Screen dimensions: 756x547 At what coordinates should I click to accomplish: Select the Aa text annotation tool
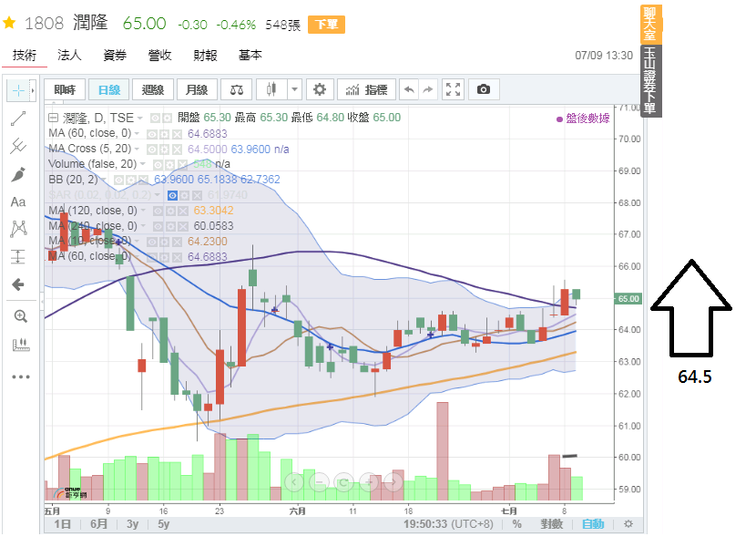coord(18,201)
